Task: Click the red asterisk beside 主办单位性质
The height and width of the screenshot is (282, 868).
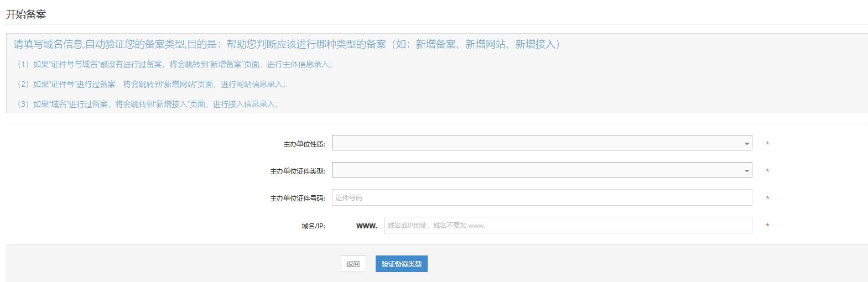Action: click(x=767, y=144)
